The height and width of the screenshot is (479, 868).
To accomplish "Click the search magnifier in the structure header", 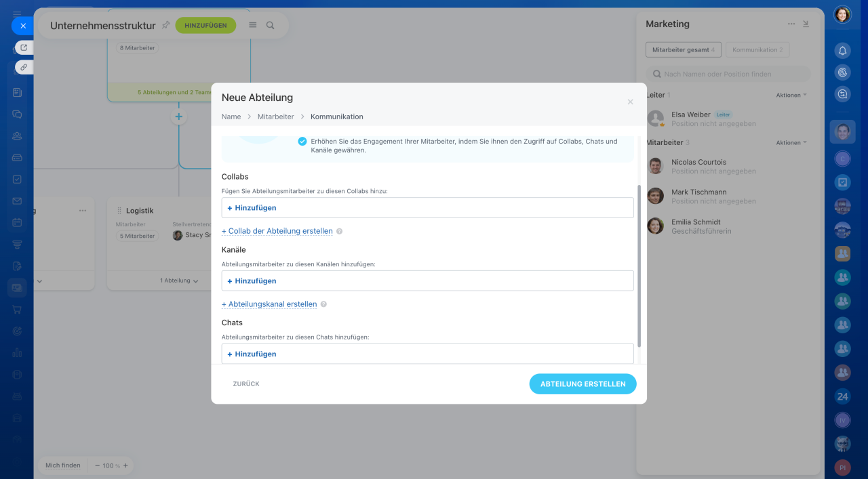I will click(271, 25).
